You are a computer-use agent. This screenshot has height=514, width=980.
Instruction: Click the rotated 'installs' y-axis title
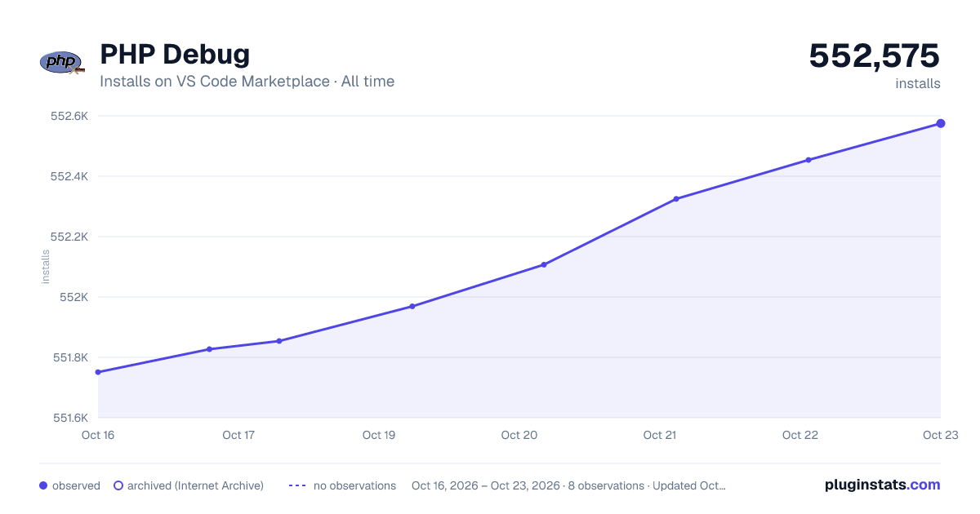pyautogui.click(x=46, y=267)
